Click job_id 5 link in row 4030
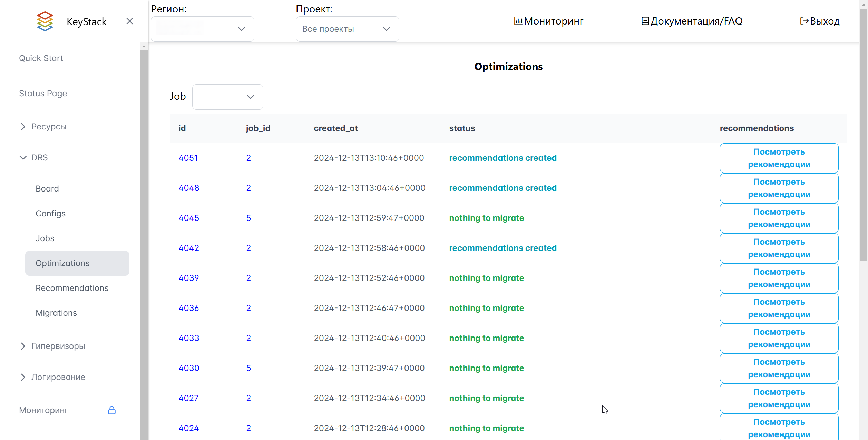This screenshot has height=440, width=868. coord(248,368)
